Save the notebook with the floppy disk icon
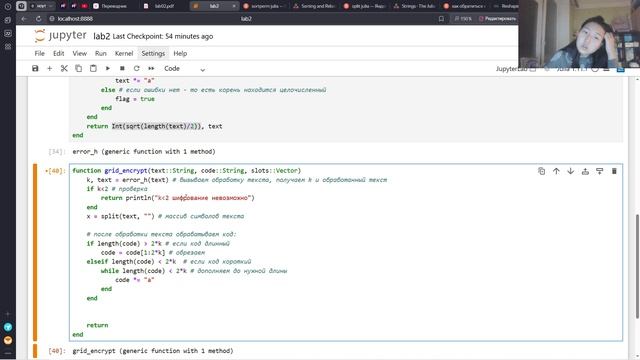 [x=35, y=69]
